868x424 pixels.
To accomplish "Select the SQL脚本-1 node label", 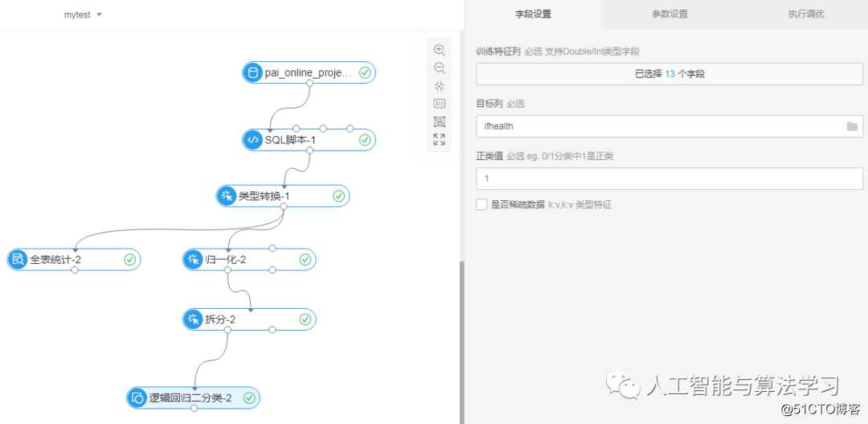I will tap(290, 140).
